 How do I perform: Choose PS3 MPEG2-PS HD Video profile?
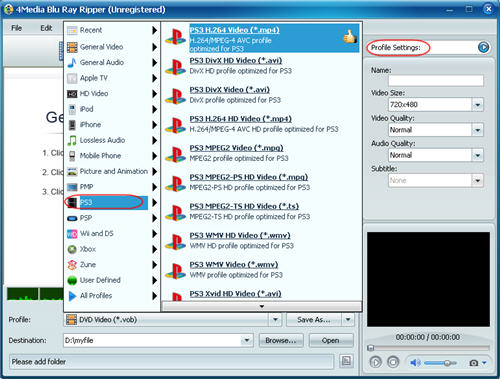261,183
